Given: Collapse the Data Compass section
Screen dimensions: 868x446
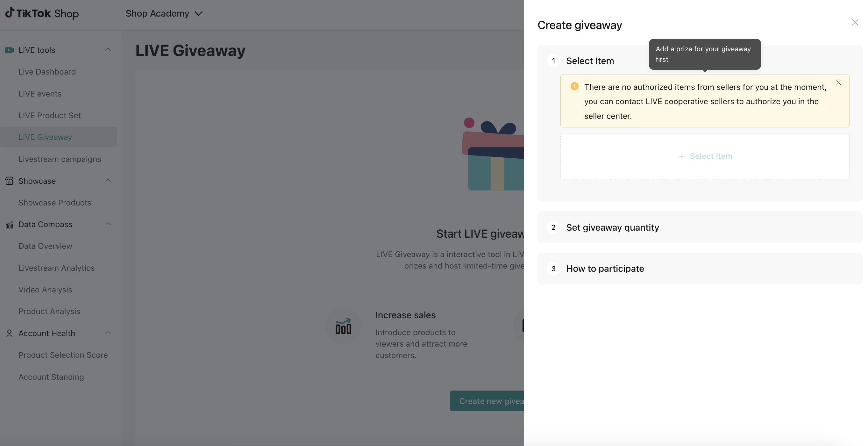Looking at the screenshot, I should tap(108, 224).
